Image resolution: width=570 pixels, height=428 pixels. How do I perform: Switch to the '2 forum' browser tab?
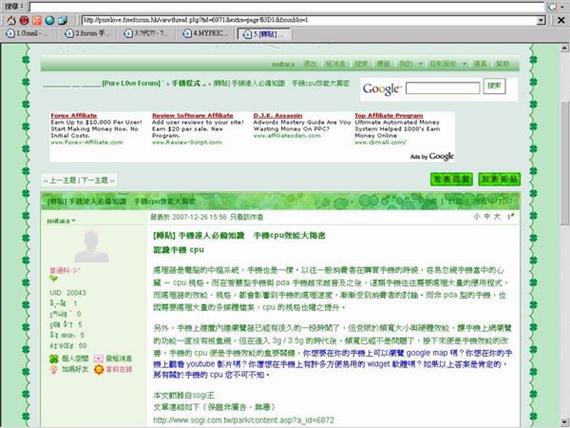tap(88, 33)
